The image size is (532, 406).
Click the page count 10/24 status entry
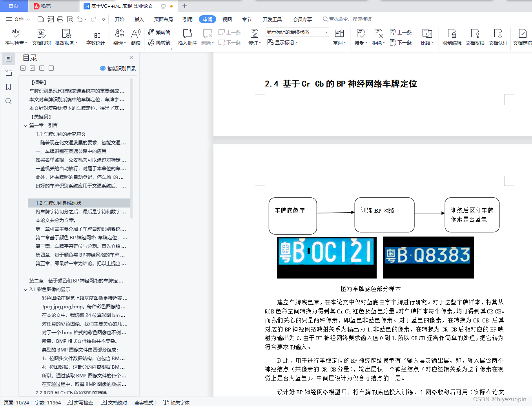(x=16, y=402)
